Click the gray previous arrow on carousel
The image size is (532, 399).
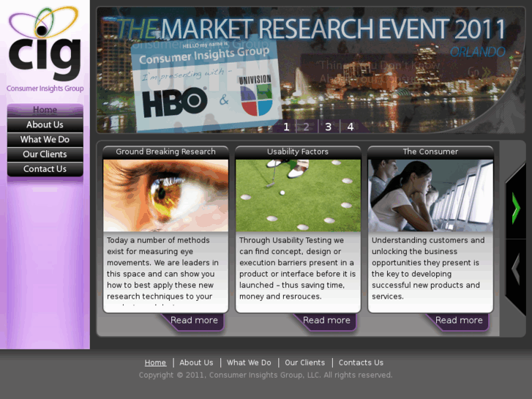click(x=516, y=269)
